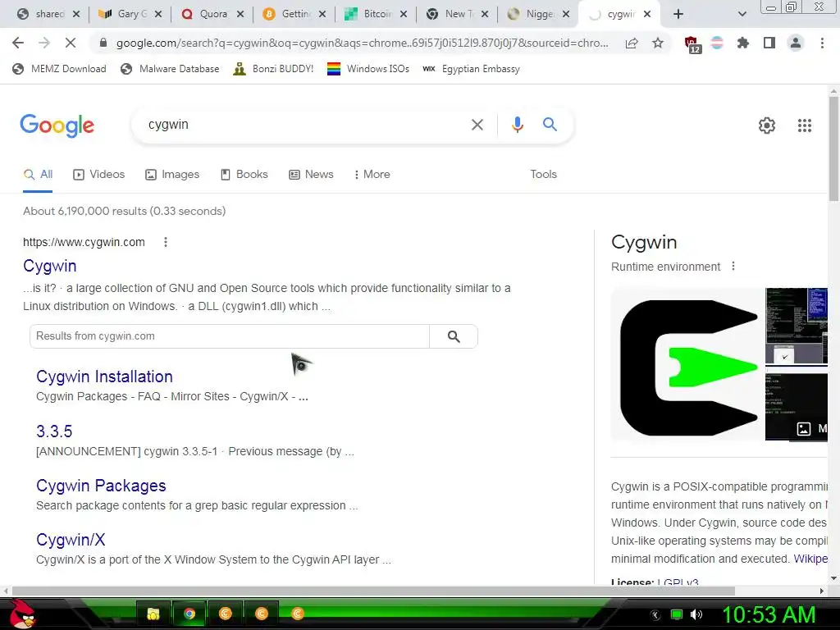Open the 3.3.5 announcement sitelink
The height and width of the screenshot is (630, 840).
[x=54, y=431]
